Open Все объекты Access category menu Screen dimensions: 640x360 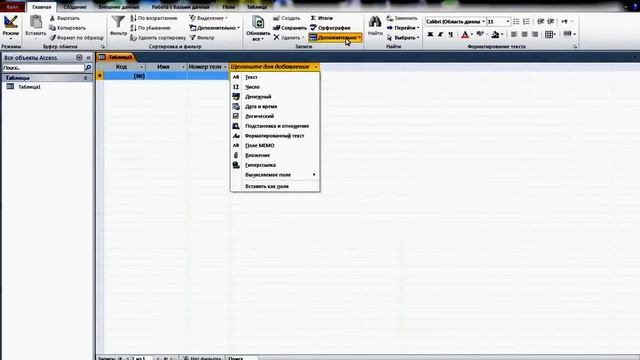coord(79,58)
